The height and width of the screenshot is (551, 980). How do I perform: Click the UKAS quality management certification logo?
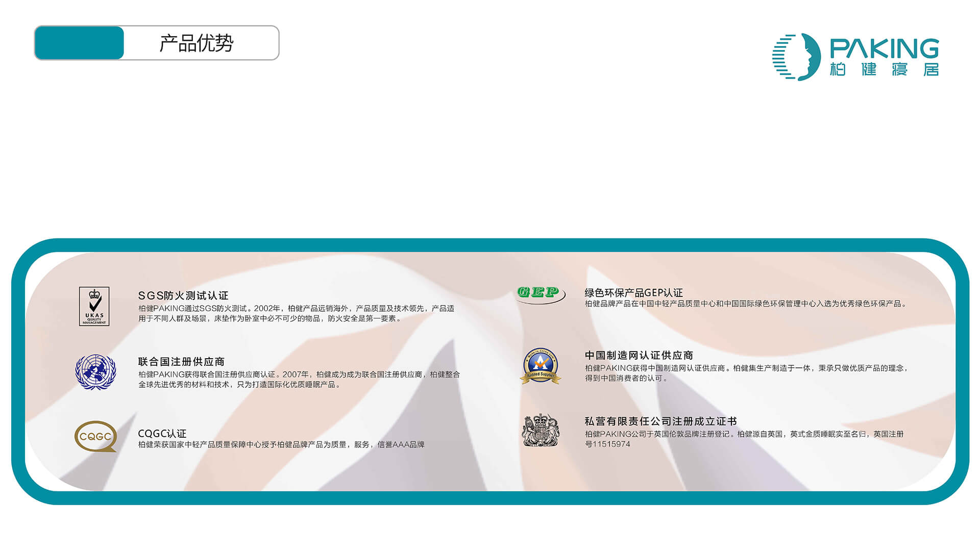coord(94,306)
